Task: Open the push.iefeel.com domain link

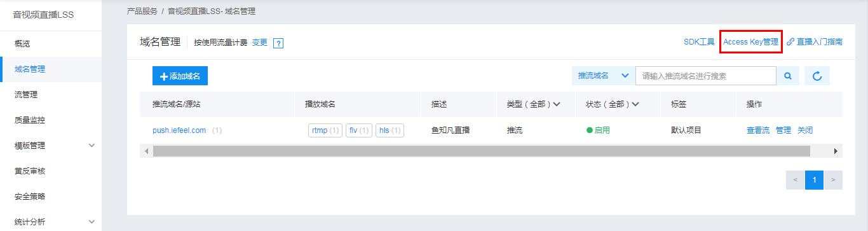Action: click(179, 130)
